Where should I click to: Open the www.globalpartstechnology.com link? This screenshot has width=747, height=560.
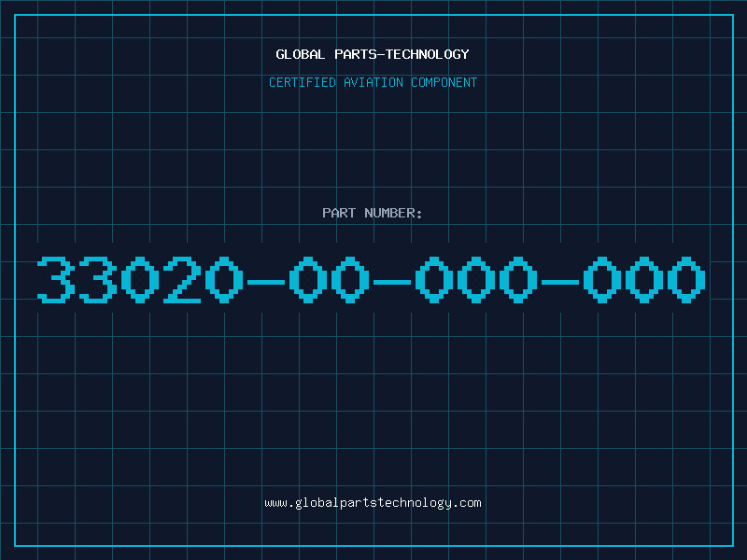pyautogui.click(x=373, y=503)
